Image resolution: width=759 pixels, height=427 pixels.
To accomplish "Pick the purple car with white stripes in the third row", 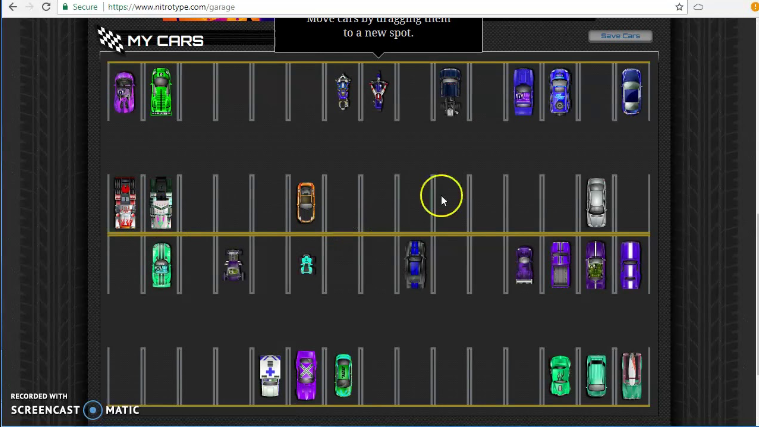I will pyautogui.click(x=629, y=265).
